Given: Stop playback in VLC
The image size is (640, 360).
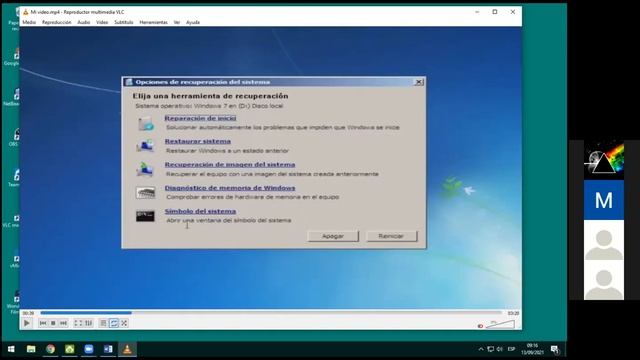Looking at the screenshot, I should 53,323.
